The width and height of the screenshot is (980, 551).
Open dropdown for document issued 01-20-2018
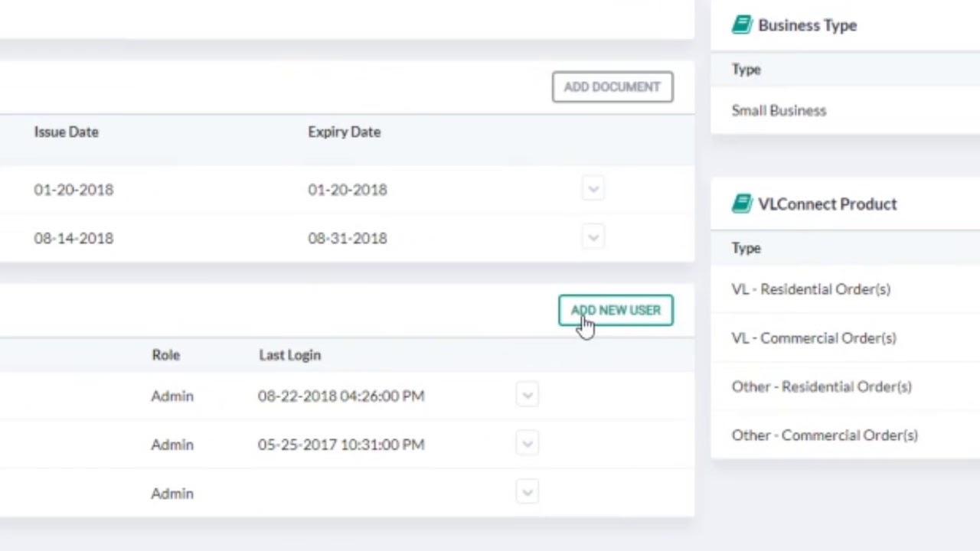pyautogui.click(x=593, y=188)
